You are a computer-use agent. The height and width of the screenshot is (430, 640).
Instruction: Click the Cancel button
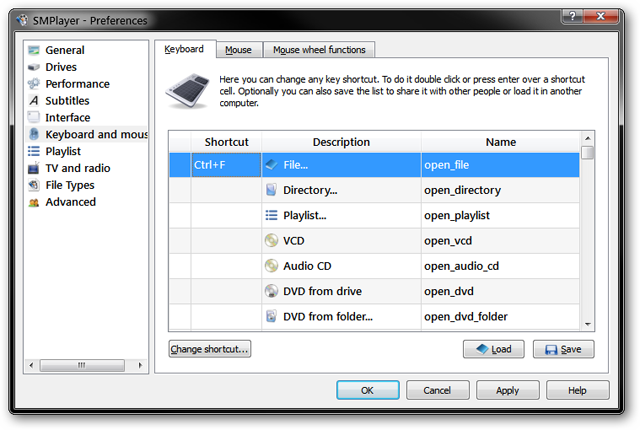(437, 390)
